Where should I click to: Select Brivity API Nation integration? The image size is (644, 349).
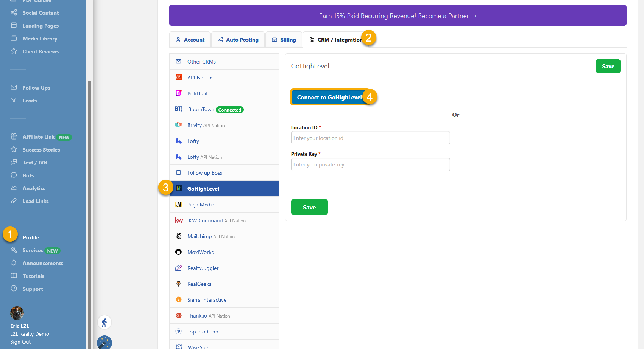tap(224, 125)
